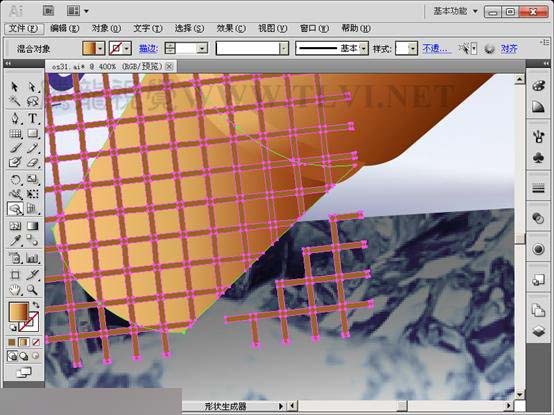Screen dimensions: 554x415
Task: Activate the Paintbrush tool
Action: point(15,148)
